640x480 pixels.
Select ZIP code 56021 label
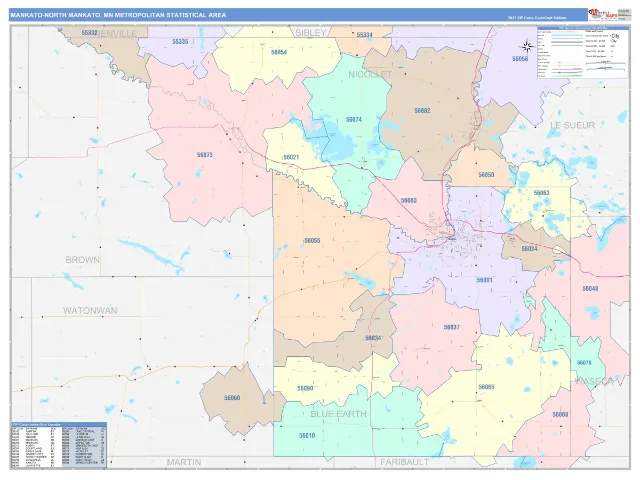291,157
